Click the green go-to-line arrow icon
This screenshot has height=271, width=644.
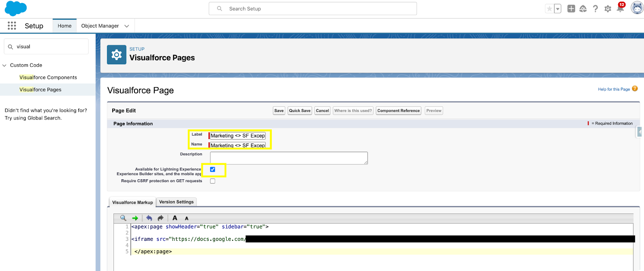pos(135,218)
